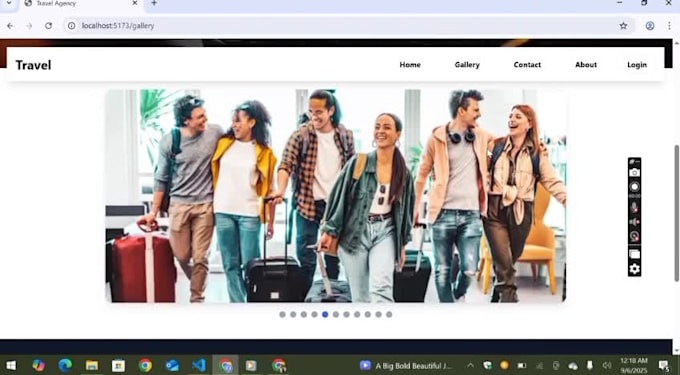The image size is (680, 375).
Task: Select the first carousel pagination dot
Action: tap(282, 314)
